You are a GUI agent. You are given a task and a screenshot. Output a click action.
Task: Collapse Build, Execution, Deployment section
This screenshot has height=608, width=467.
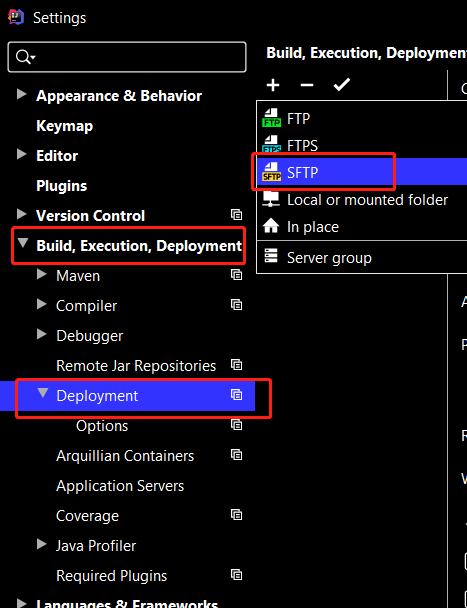(23, 244)
